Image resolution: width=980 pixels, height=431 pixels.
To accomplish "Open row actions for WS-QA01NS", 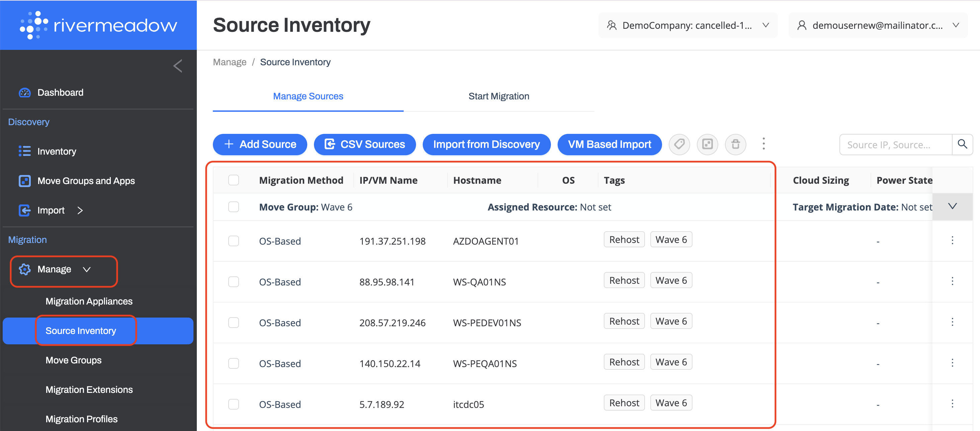I will [952, 281].
